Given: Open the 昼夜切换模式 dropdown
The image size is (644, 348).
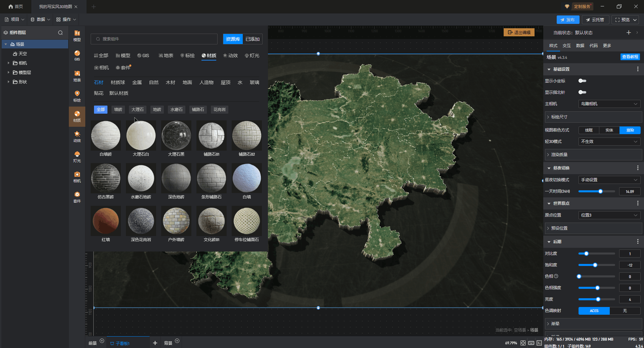Looking at the screenshot, I should (609, 180).
